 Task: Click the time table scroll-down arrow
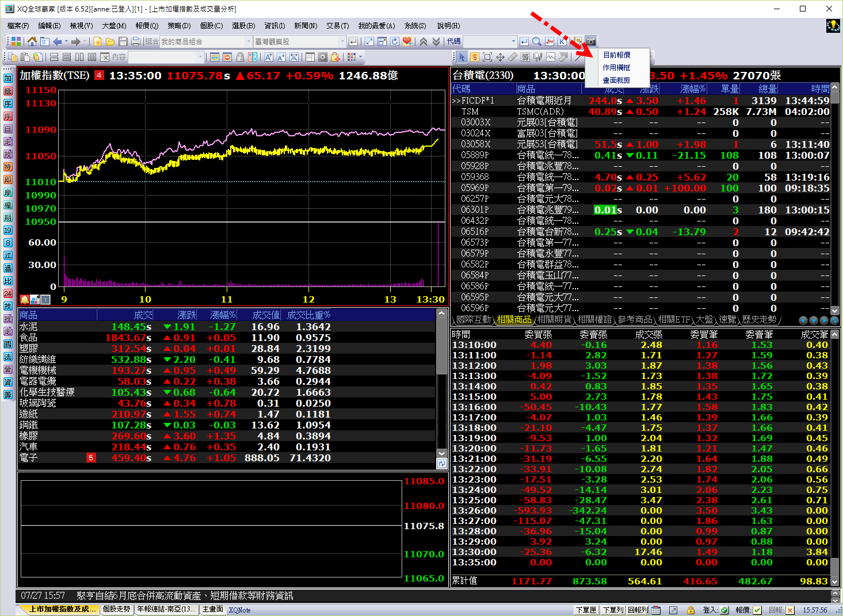coord(835,581)
